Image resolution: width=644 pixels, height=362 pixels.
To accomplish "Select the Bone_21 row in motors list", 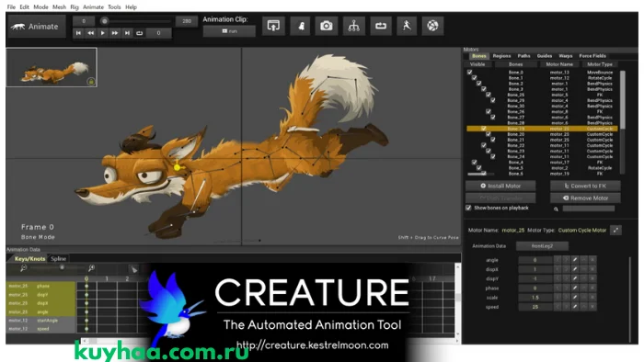I will tap(542, 140).
